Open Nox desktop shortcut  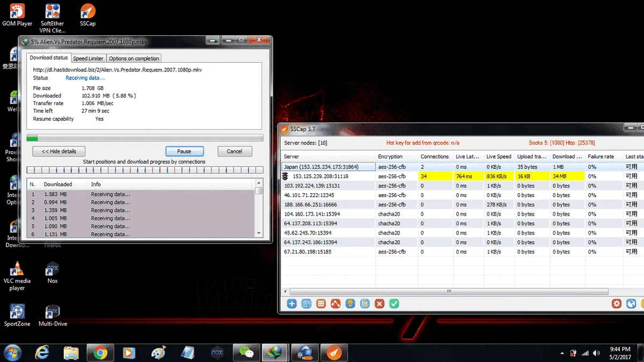(52, 273)
